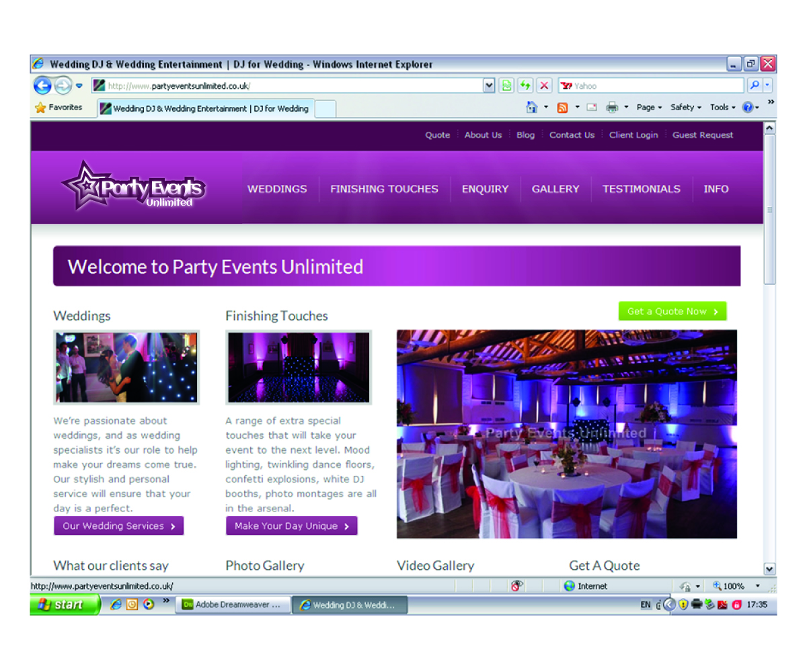Click the browser Forward arrow button
Image resolution: width=807 pixels, height=672 pixels.
click(63, 86)
